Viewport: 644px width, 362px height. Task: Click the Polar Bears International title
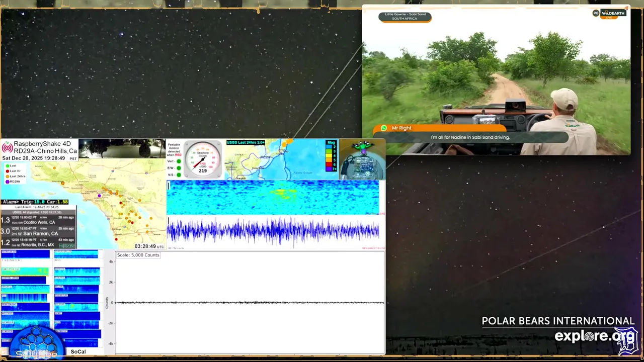point(558,321)
